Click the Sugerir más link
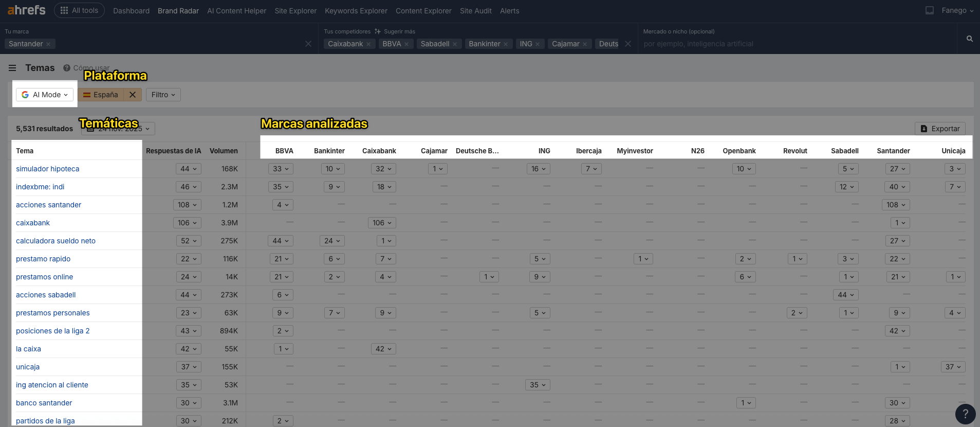This screenshot has width=980, height=427. click(400, 31)
